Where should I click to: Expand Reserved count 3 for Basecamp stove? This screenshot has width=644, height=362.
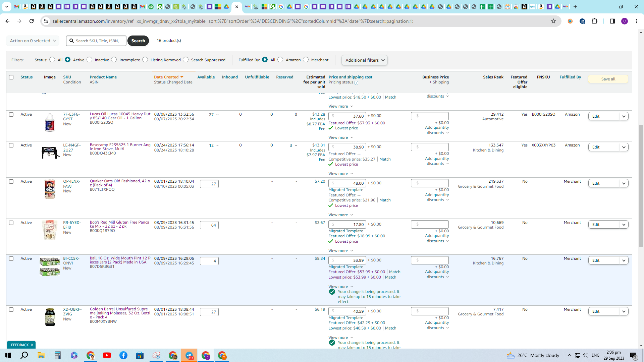tap(293, 145)
